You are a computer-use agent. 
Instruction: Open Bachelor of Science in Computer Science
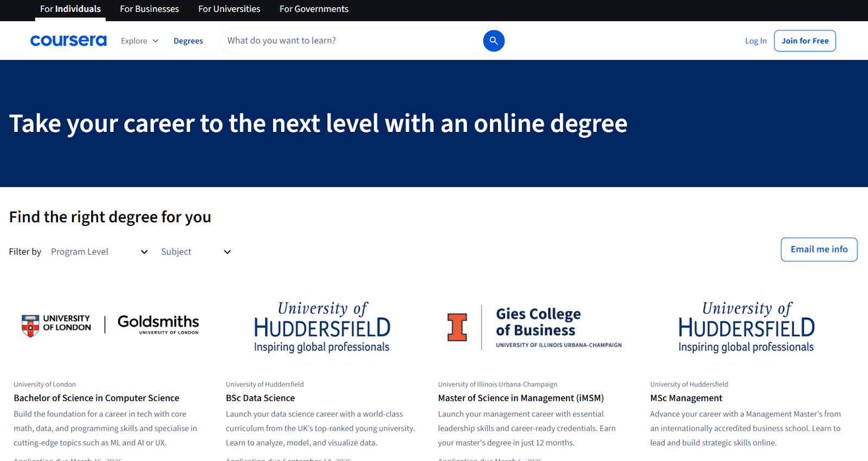point(97,398)
